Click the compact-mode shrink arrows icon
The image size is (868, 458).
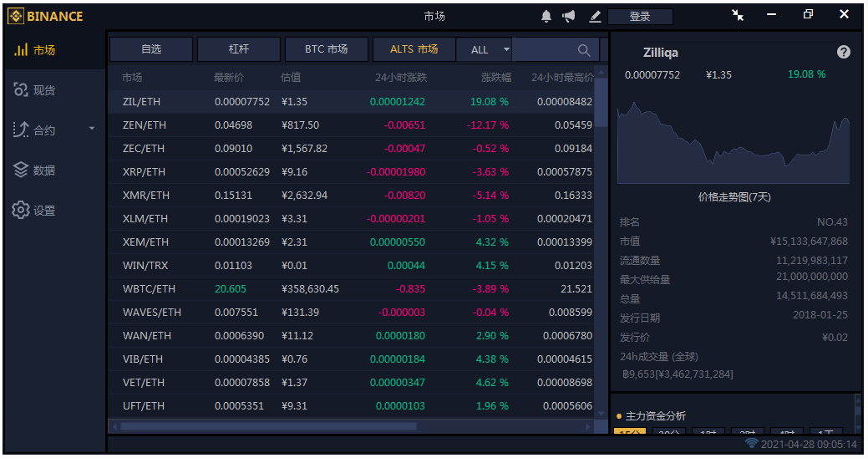tap(738, 15)
